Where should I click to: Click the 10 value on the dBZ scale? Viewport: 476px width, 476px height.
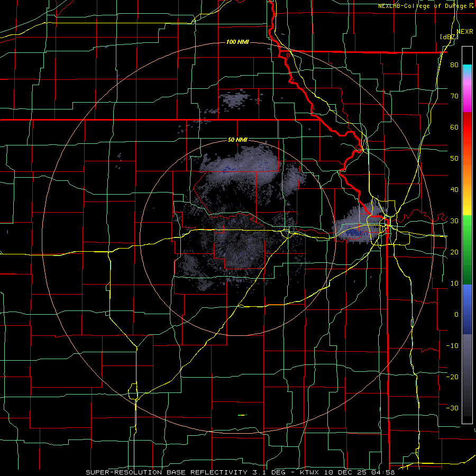[454, 283]
